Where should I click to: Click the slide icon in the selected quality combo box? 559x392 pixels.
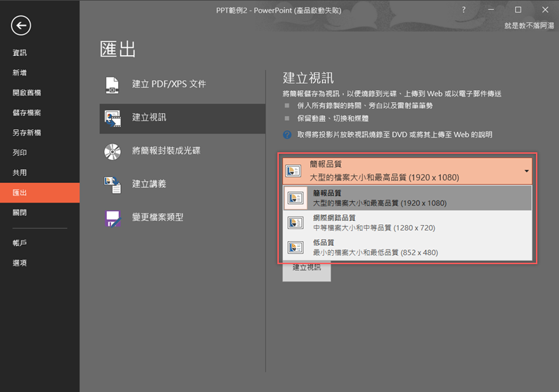point(293,171)
